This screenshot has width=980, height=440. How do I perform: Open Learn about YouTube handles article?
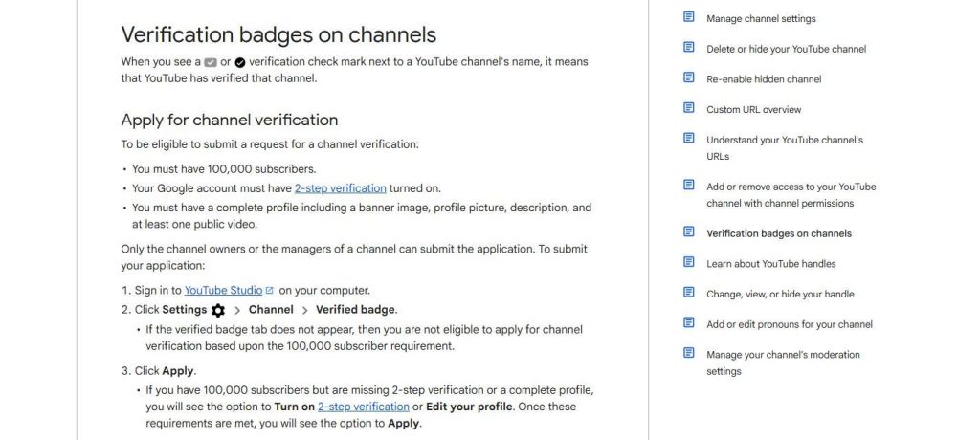[770, 264]
